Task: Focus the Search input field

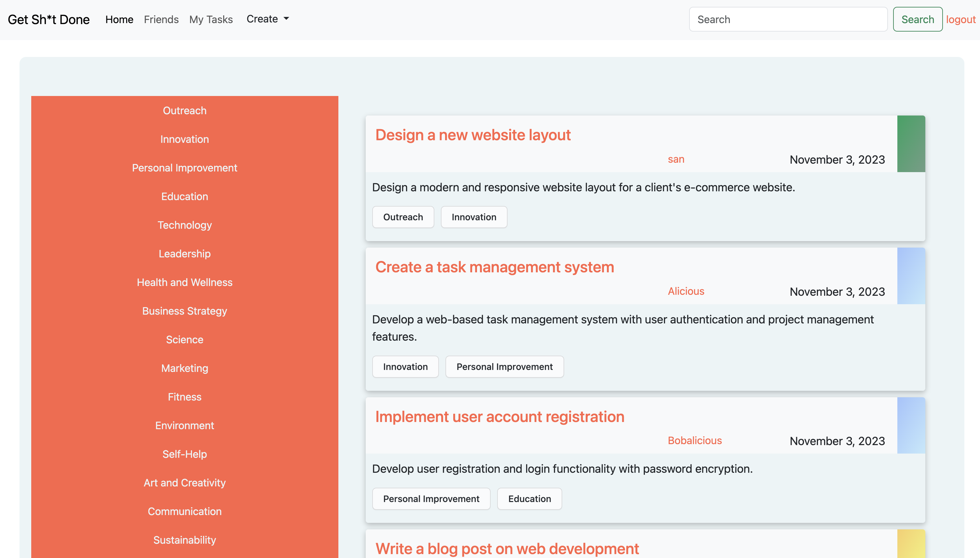Action: click(788, 20)
